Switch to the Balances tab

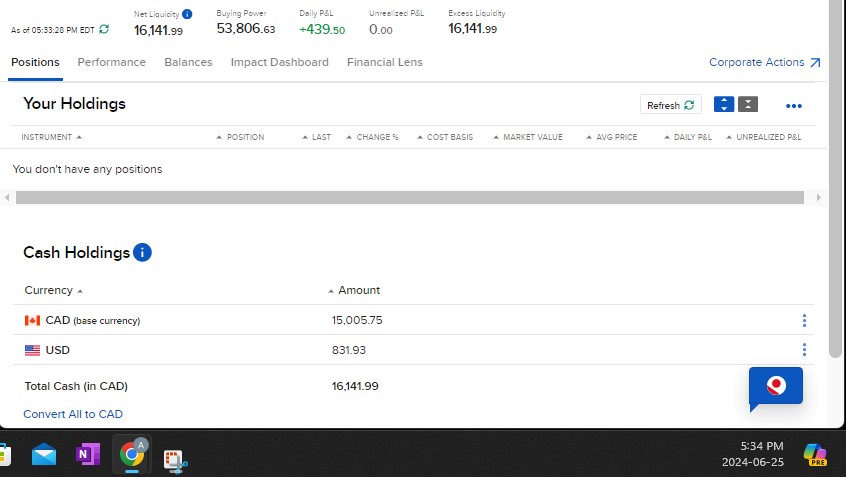[188, 62]
